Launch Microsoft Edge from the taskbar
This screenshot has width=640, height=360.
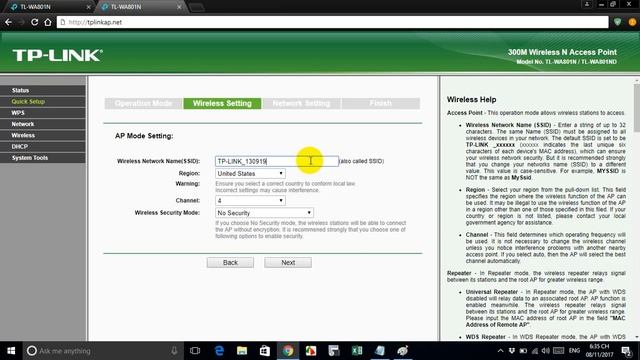point(219,351)
